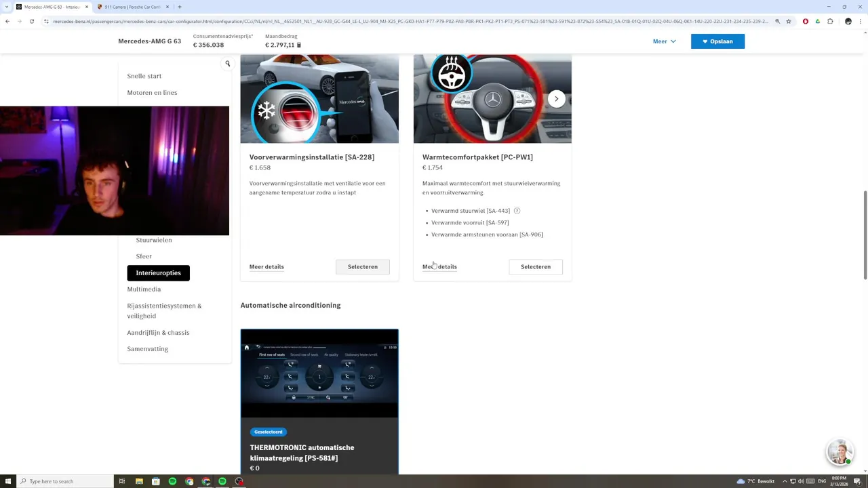The width and height of the screenshot is (868, 488).
Task: Click the € 1.754 price text
Action: [433, 168]
